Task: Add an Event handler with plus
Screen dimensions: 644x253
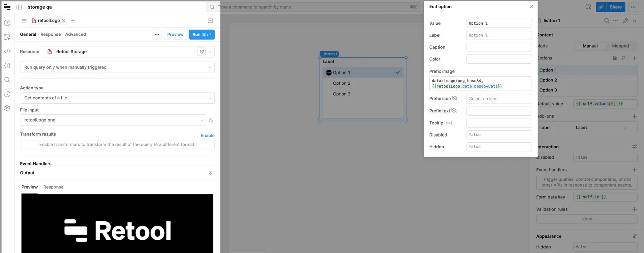Action: tap(635, 170)
